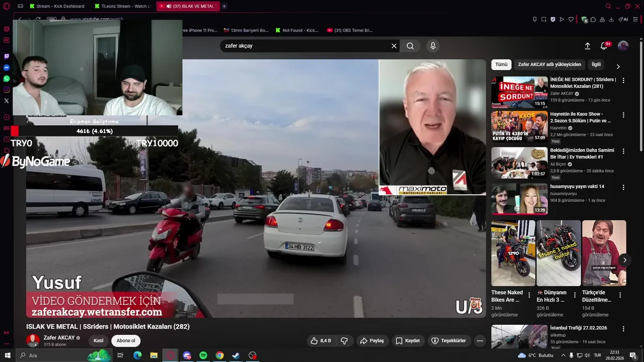Open Steam from the taskbar
Viewport: 644px width, 362px height.
236,355
